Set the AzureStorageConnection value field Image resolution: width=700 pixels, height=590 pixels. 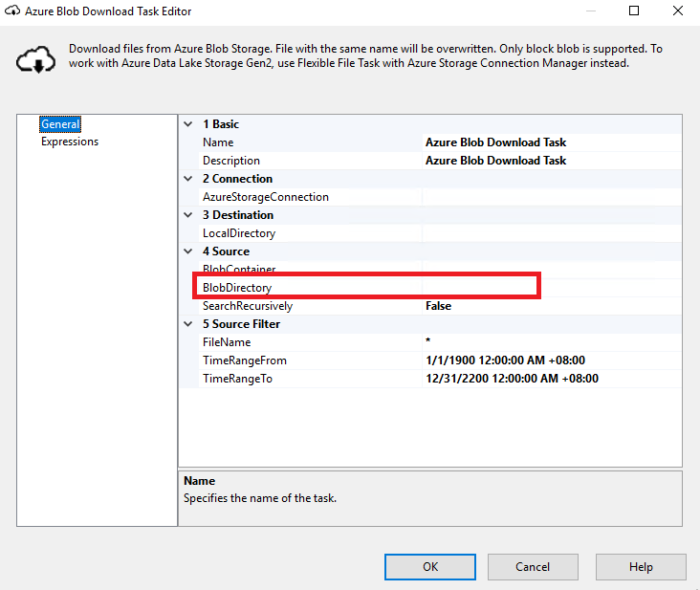click(x=552, y=197)
